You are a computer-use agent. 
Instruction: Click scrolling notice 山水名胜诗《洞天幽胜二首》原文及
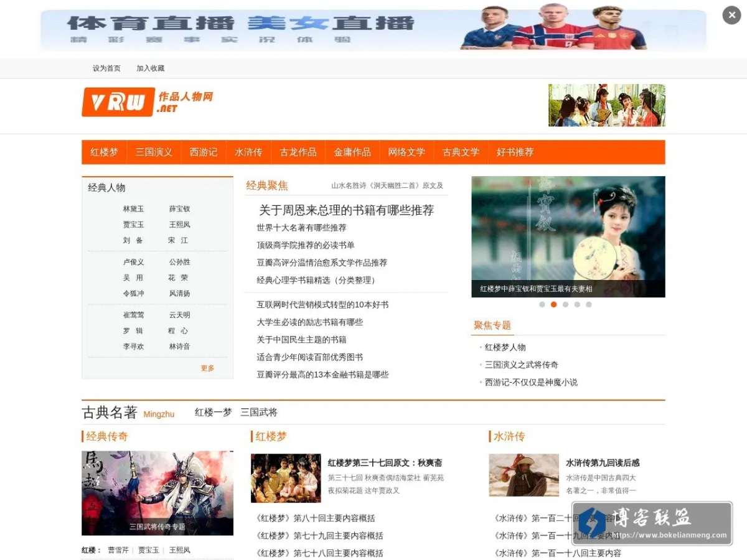tap(387, 185)
